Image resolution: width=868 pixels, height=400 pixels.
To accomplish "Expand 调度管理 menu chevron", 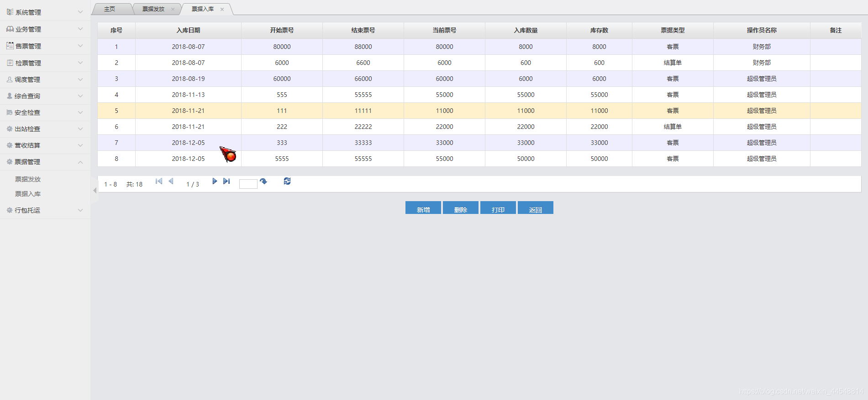I will point(80,80).
